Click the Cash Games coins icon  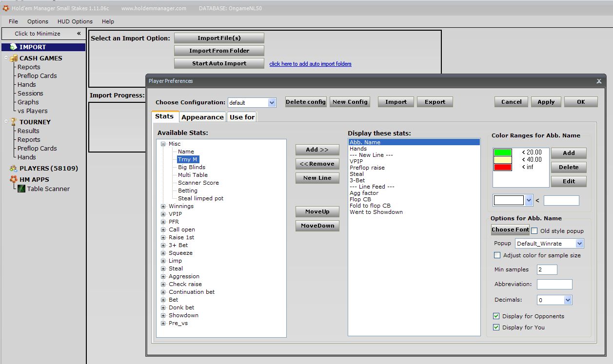click(x=14, y=58)
